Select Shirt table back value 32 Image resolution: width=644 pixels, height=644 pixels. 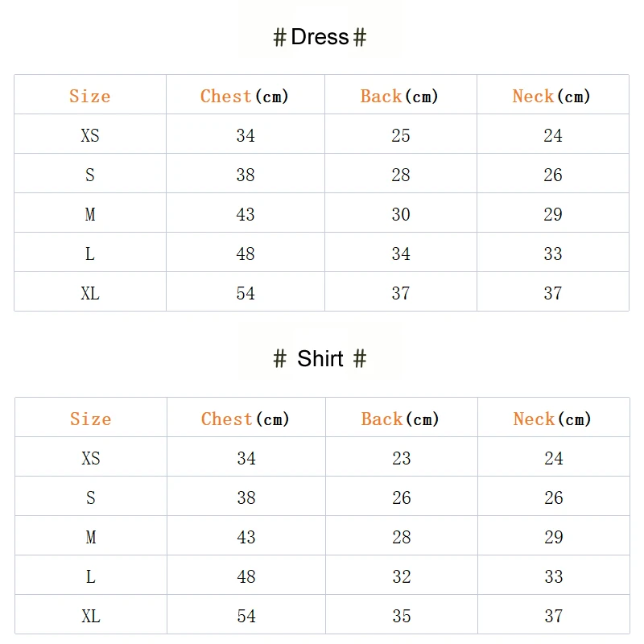[x=401, y=576]
